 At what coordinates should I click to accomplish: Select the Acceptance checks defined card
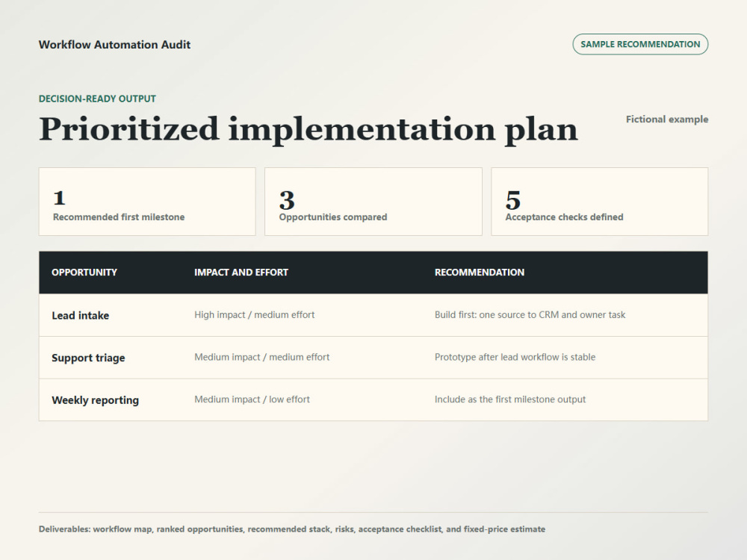click(600, 202)
